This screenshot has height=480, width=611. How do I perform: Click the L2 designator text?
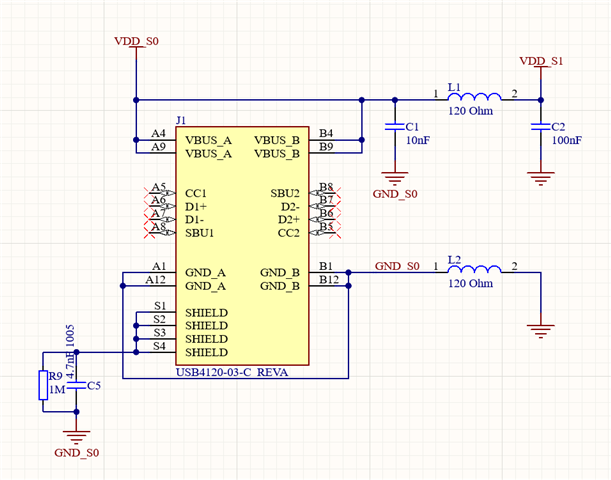[x=454, y=259]
